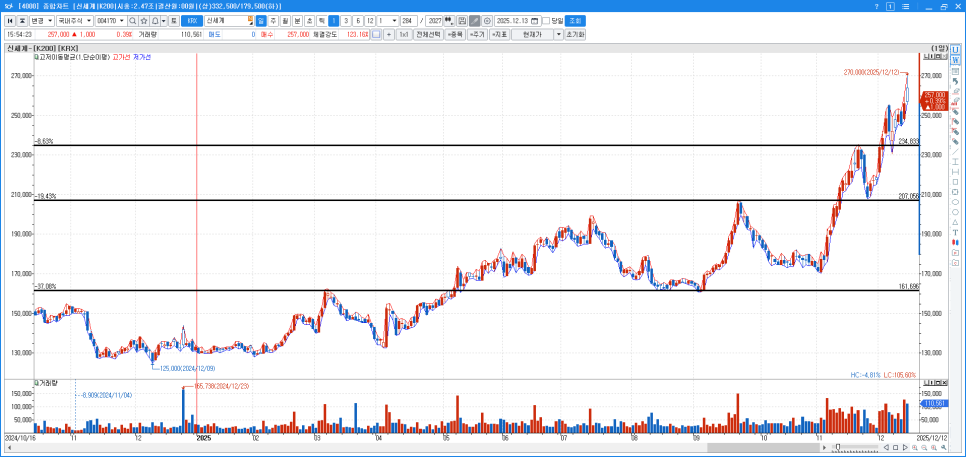Viewport: 966px width, 457px height.
Task: Click the 조회 search button
Action: click(x=575, y=20)
